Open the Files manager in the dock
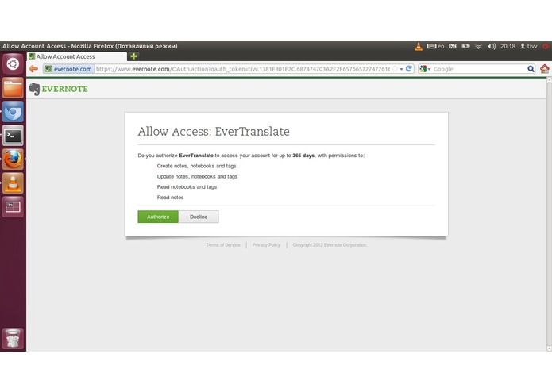The image size is (552, 392). 13,88
